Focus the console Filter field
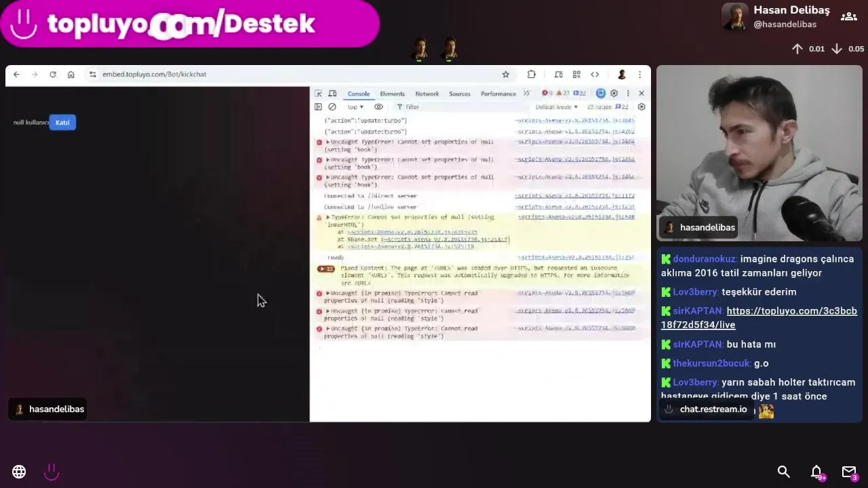This screenshot has width=868, height=488. tap(461, 107)
